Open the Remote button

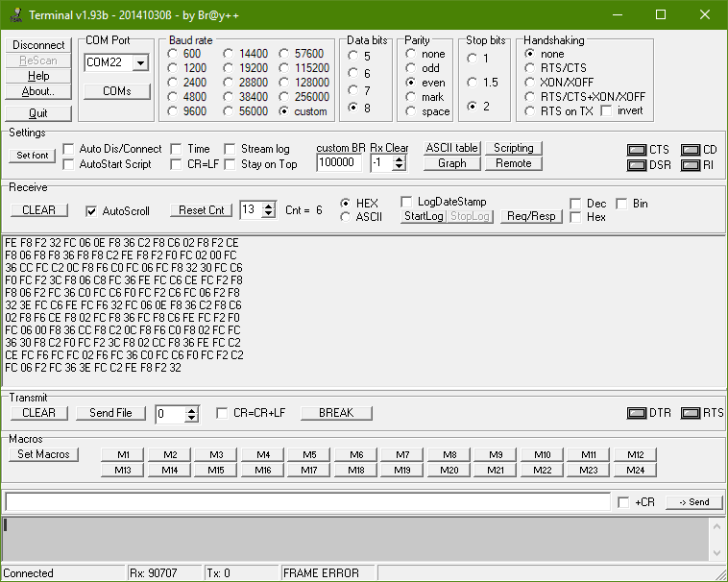click(514, 163)
